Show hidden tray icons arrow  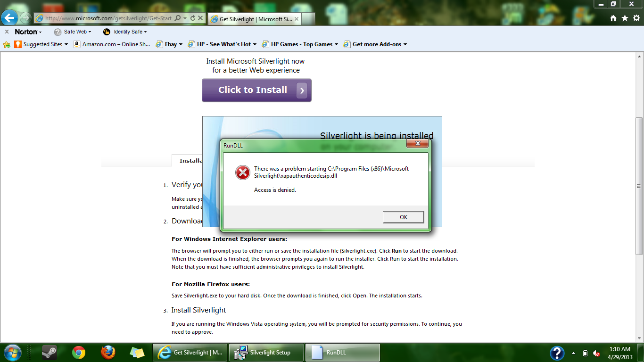(x=574, y=353)
